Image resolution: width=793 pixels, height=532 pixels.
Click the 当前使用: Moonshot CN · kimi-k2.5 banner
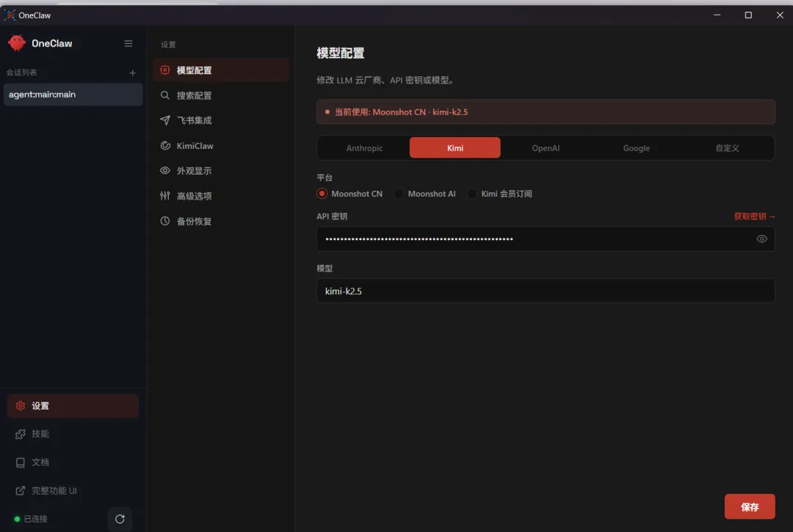tap(545, 112)
